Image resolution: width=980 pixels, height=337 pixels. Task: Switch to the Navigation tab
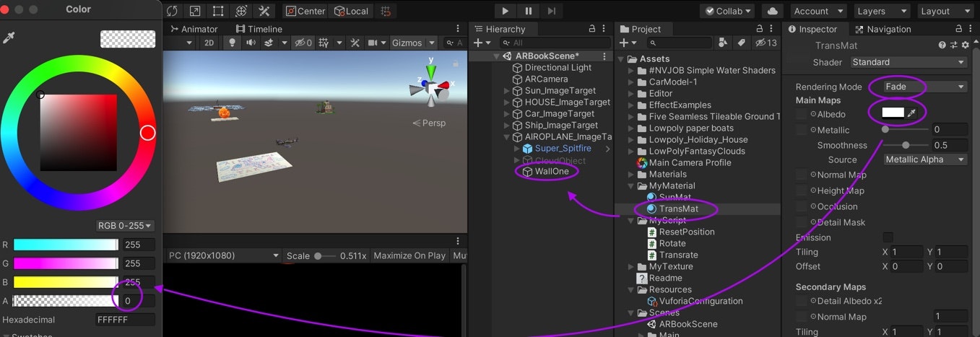point(883,29)
